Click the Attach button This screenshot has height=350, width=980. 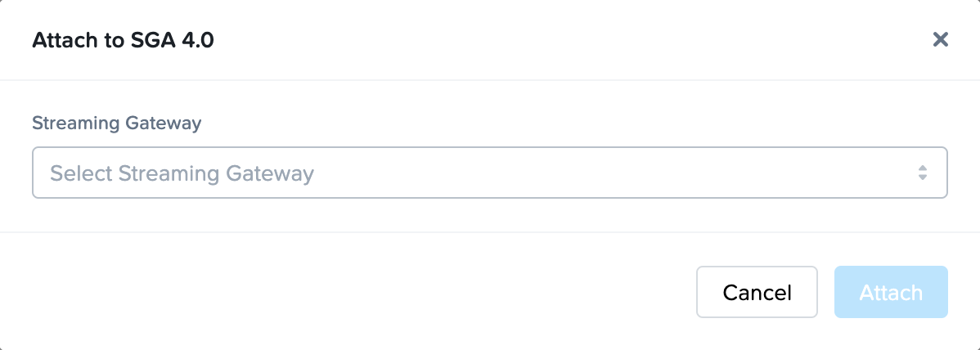(x=890, y=292)
